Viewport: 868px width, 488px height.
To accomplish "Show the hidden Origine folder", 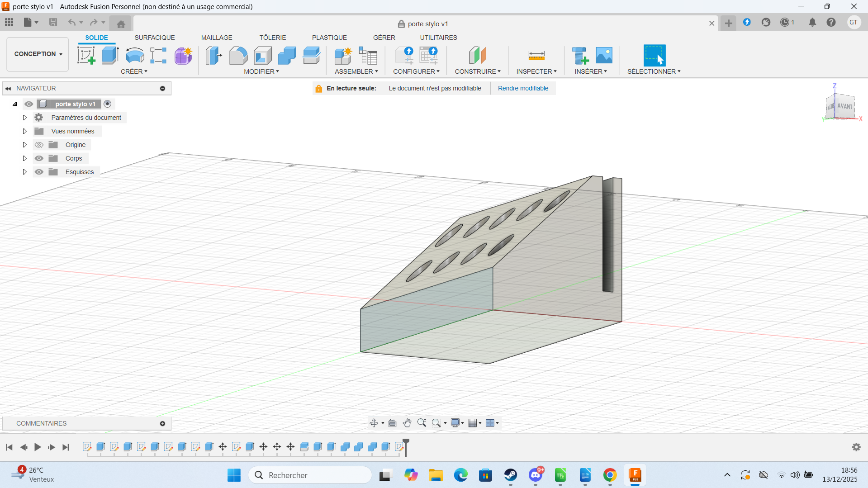I will 39,145.
